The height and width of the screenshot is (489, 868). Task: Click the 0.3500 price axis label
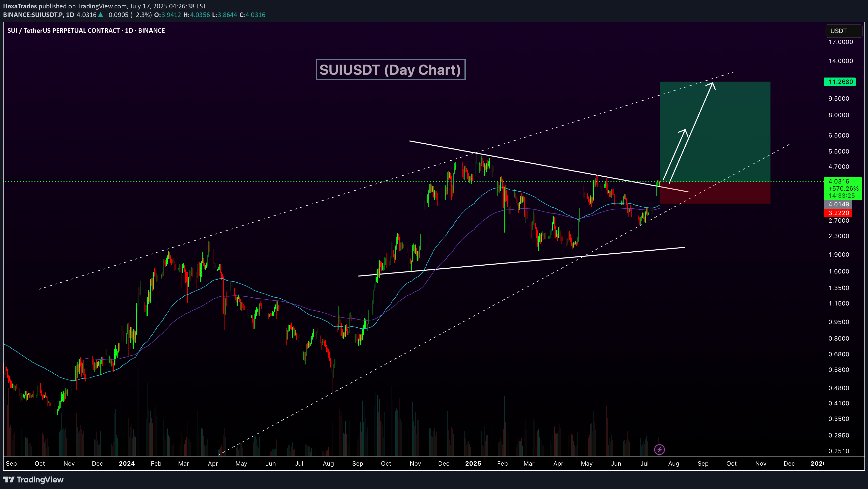pyautogui.click(x=839, y=419)
